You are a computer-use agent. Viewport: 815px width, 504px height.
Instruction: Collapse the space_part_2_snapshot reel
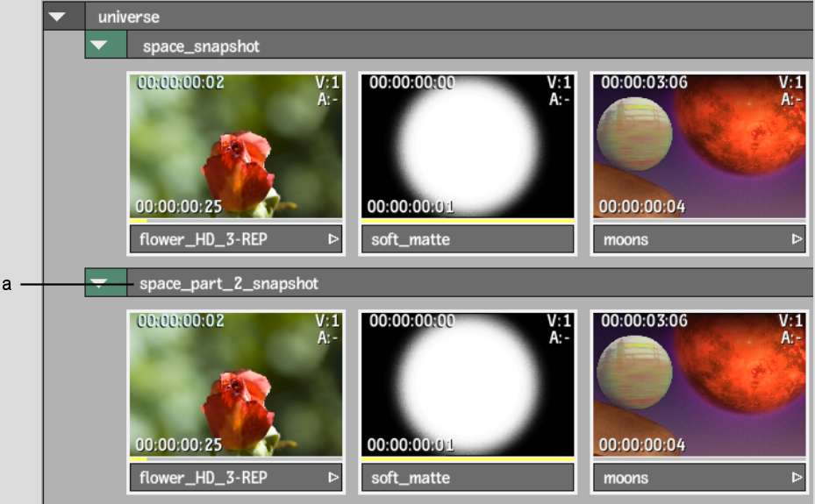tap(102, 283)
